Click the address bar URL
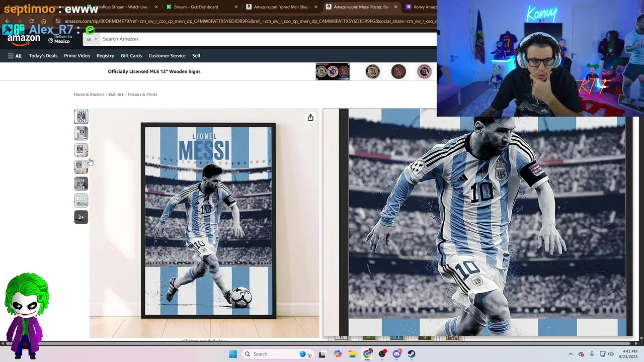The height and width of the screenshot is (362, 644). click(250, 21)
